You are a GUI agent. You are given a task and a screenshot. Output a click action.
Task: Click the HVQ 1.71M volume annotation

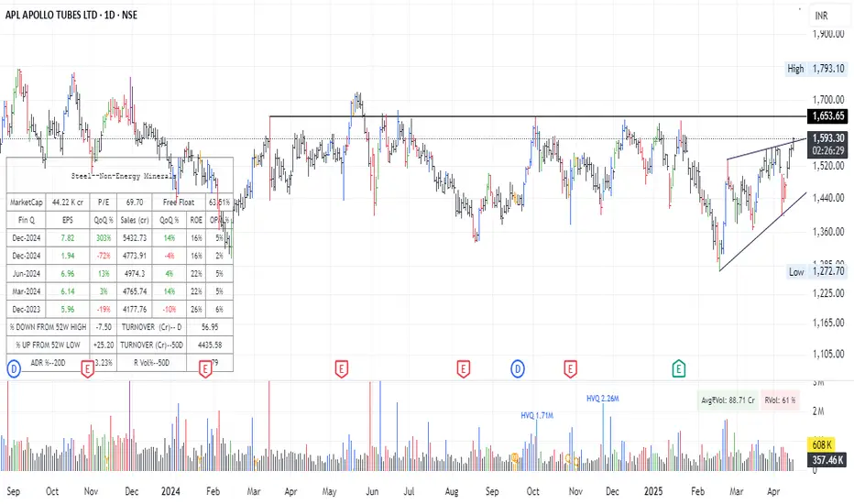pos(536,415)
